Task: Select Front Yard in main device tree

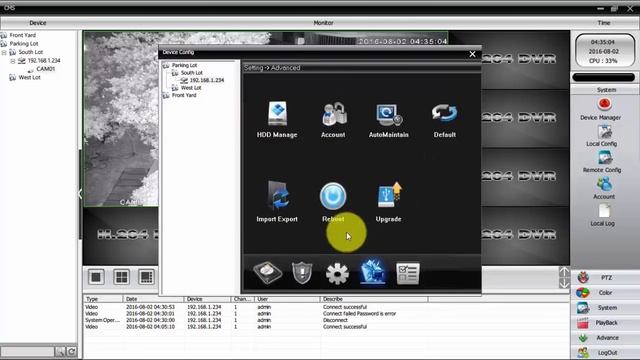Action: 22,36
